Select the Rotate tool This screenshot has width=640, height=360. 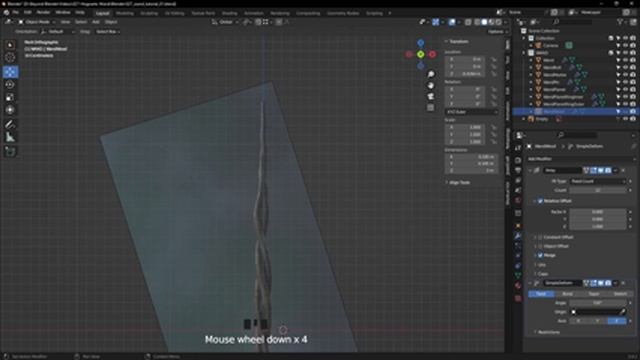(x=10, y=84)
